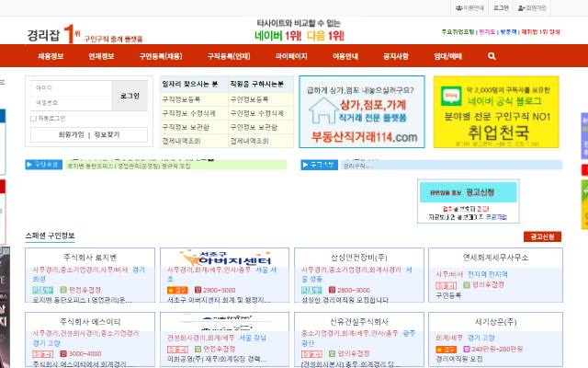
Task: Click orange star badge on 아버지센터 card
Action: [x=177, y=290]
